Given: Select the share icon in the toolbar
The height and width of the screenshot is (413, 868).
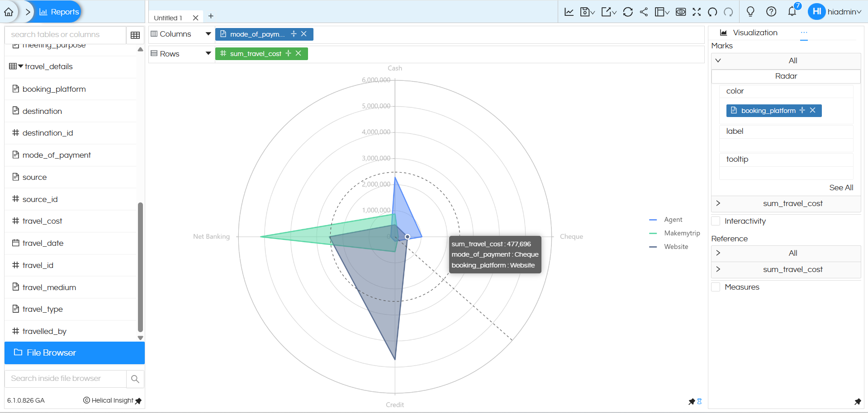Looking at the screenshot, I should (x=644, y=12).
